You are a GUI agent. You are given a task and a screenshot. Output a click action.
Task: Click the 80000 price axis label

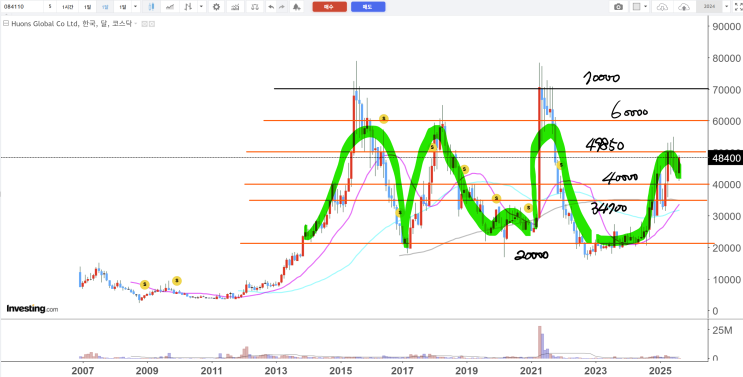pyautogui.click(x=727, y=58)
